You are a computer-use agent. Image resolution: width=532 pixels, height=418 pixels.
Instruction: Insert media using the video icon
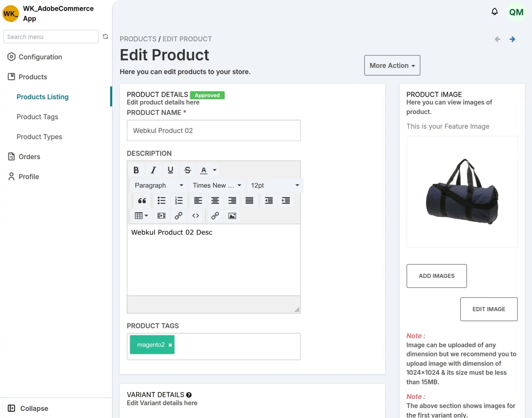(x=161, y=215)
